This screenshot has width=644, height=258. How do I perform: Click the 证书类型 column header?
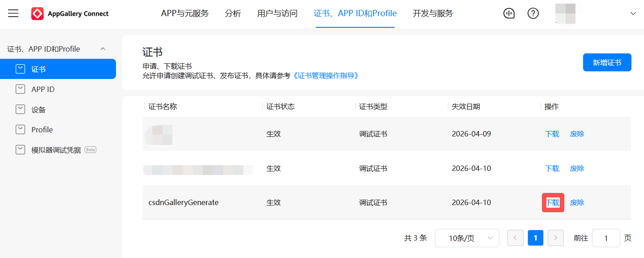[x=374, y=106]
